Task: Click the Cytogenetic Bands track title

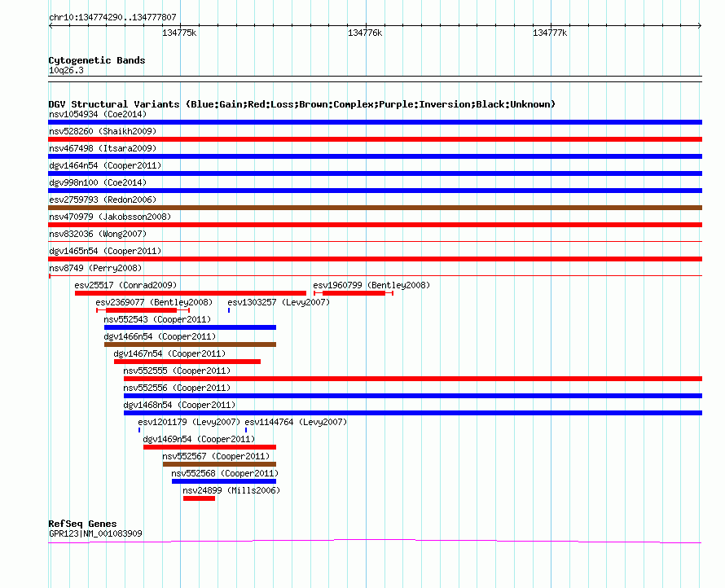Action: click(x=97, y=60)
